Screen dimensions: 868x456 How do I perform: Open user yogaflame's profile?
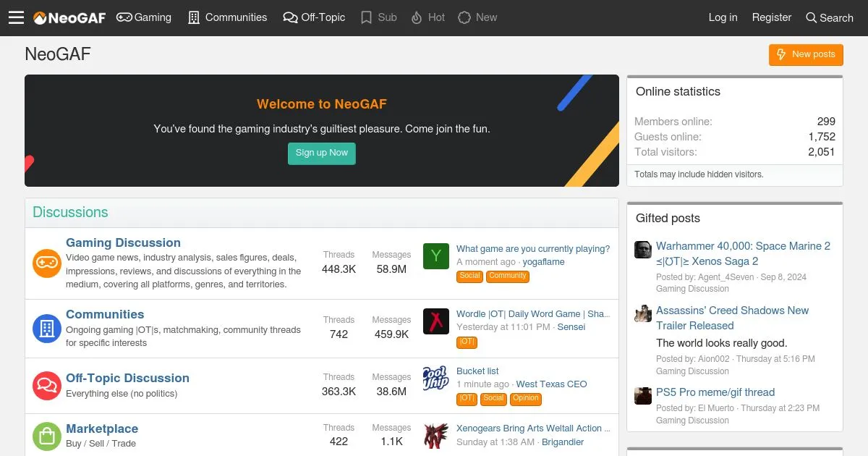(x=544, y=262)
